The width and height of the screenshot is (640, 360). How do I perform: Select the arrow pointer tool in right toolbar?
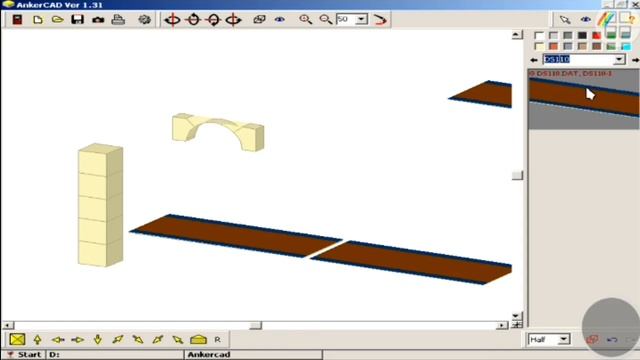pos(565,20)
